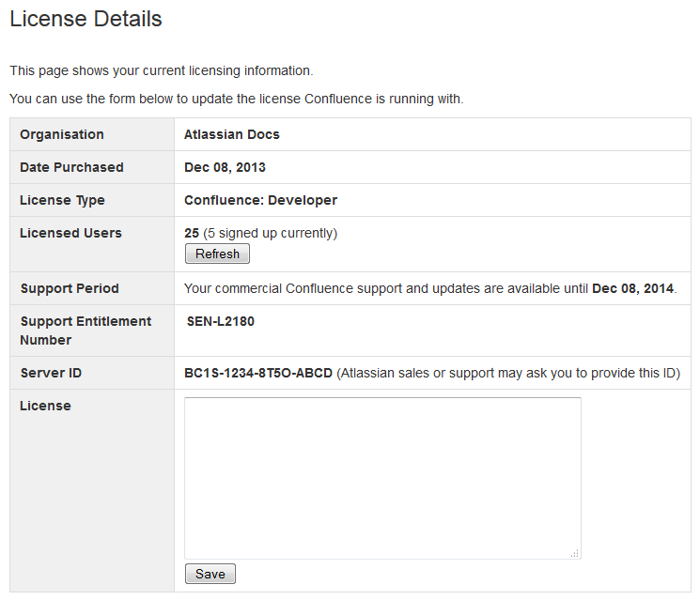700x600 pixels.
Task: Click the Server ID label
Action: pyautogui.click(x=51, y=373)
